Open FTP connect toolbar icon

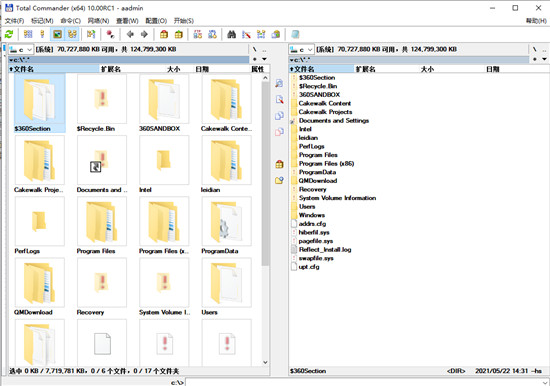[x=198, y=34]
